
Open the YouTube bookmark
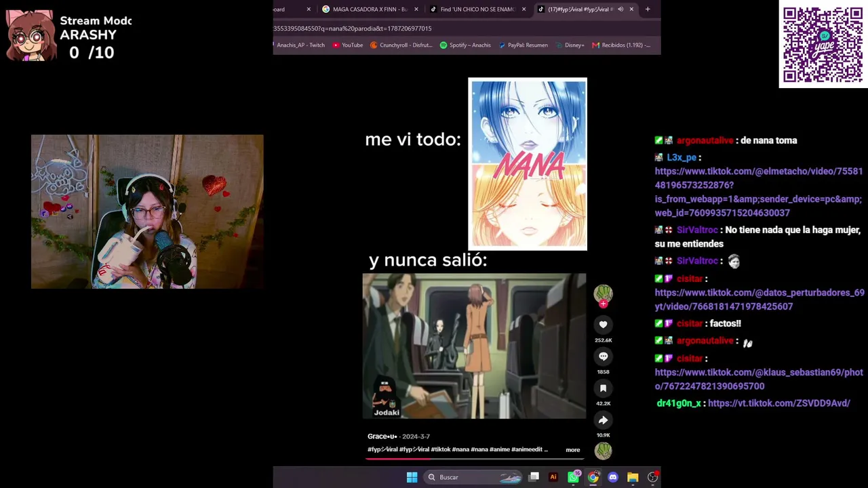348,45
